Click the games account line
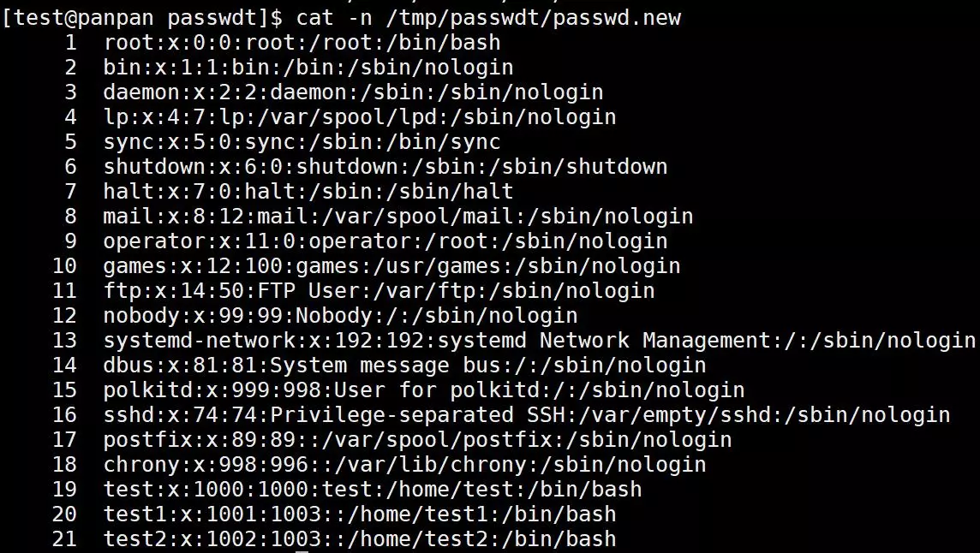Screen dimensions: 980x553 point(391,266)
